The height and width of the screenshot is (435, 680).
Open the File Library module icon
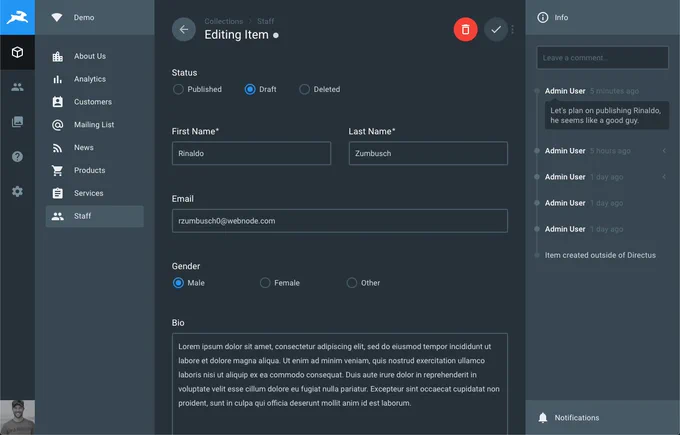pos(17,122)
